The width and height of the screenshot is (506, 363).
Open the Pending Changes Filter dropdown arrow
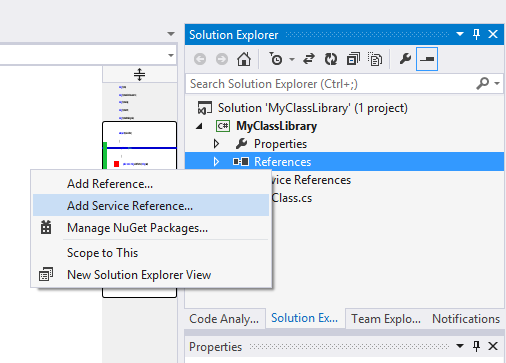[292, 60]
